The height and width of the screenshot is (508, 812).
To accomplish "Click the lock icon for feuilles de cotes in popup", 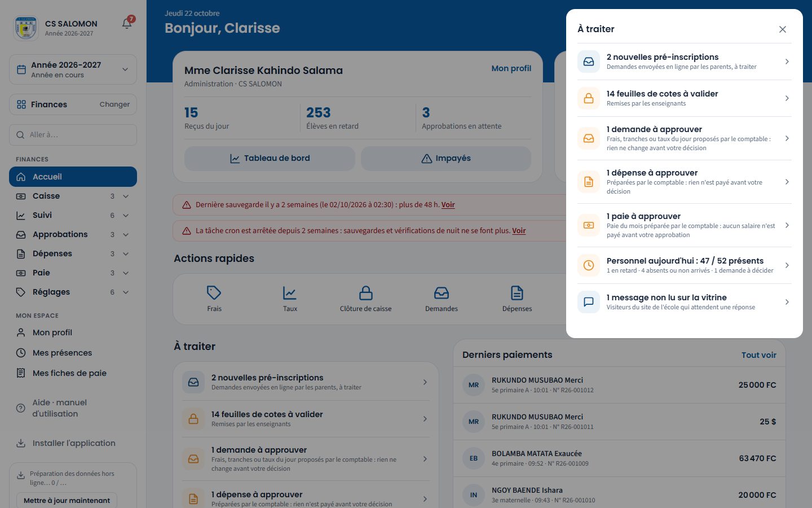I will pos(589,98).
